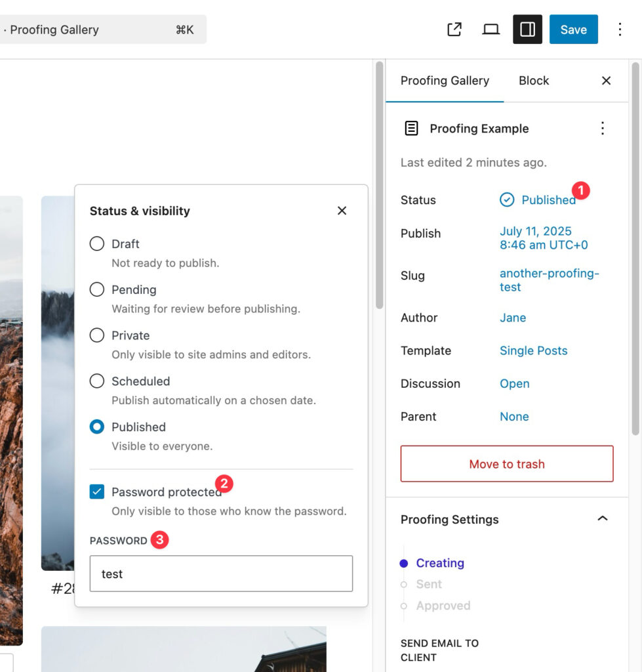This screenshot has height=672, width=642.
Task: Open the top bar options kebab menu
Action: pyautogui.click(x=620, y=30)
